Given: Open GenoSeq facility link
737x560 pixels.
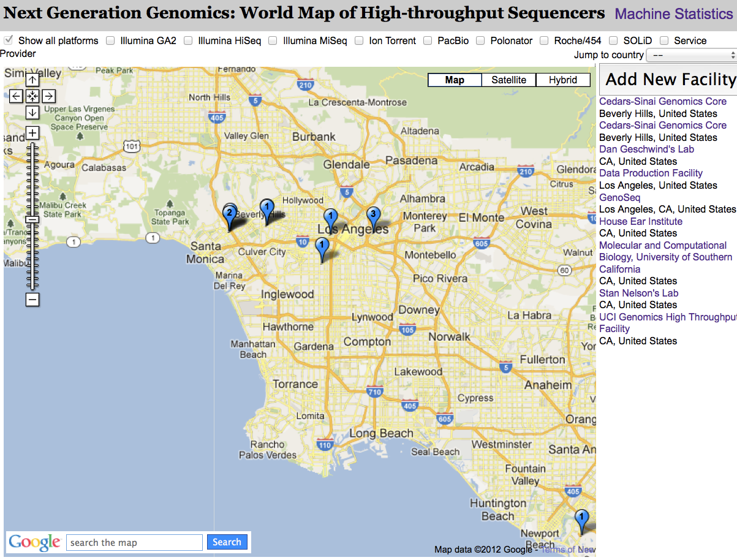Looking at the screenshot, I should [619, 197].
